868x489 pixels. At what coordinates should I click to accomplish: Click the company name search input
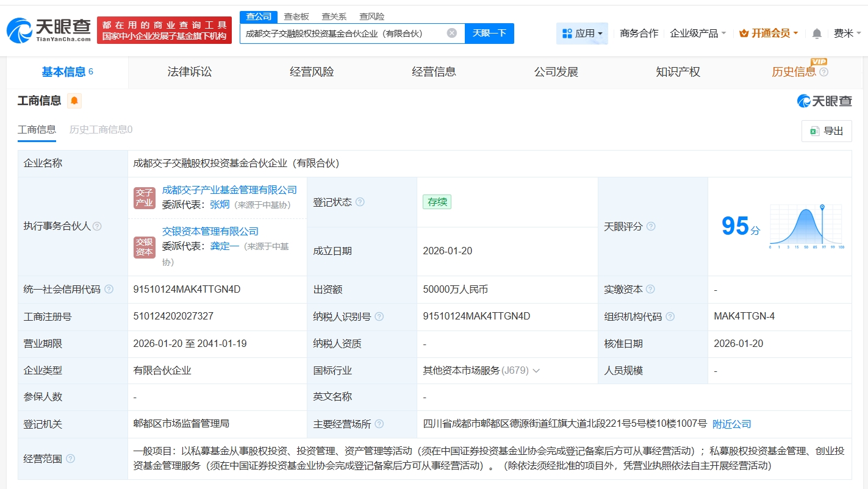click(x=343, y=34)
